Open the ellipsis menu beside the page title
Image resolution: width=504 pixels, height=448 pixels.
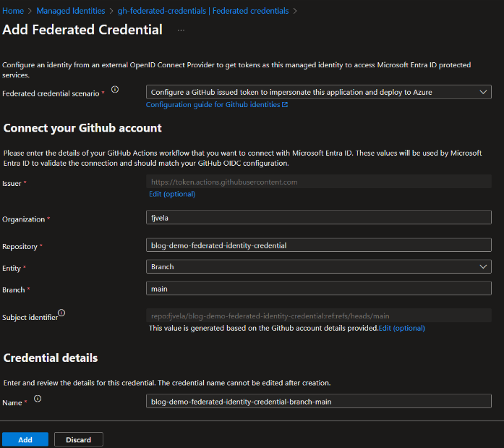tap(181, 30)
